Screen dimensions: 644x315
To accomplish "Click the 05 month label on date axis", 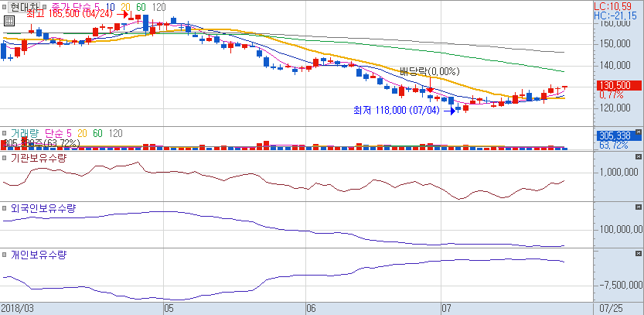I will 169,308.
